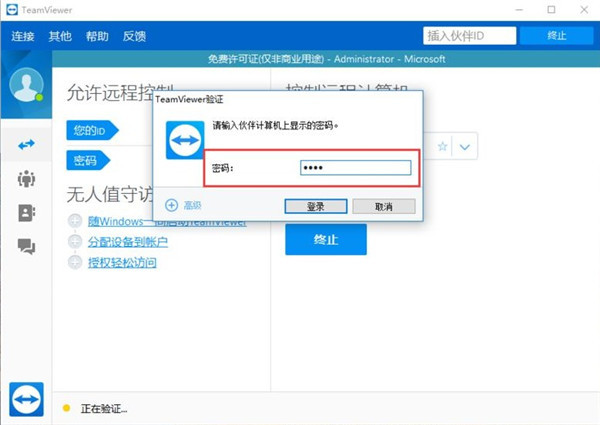Open the meeting sidebar icon
The height and width of the screenshot is (425, 600).
pyautogui.click(x=26, y=179)
